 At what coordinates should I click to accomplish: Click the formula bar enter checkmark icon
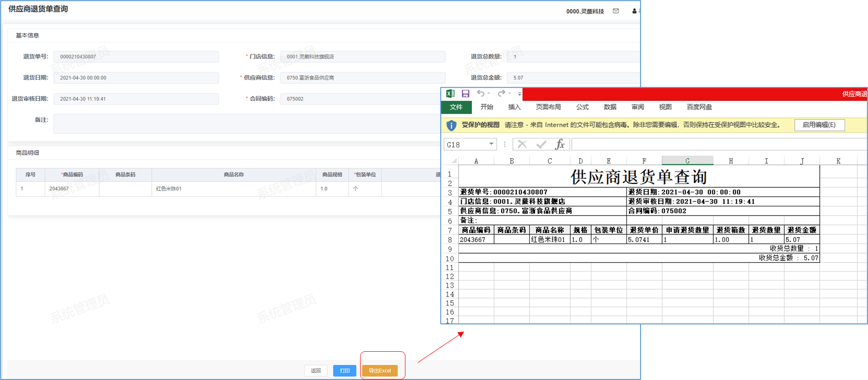point(541,144)
